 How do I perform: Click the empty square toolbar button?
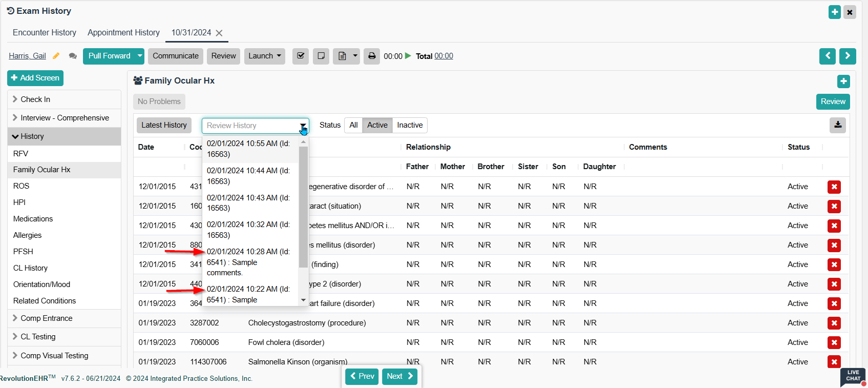point(321,56)
